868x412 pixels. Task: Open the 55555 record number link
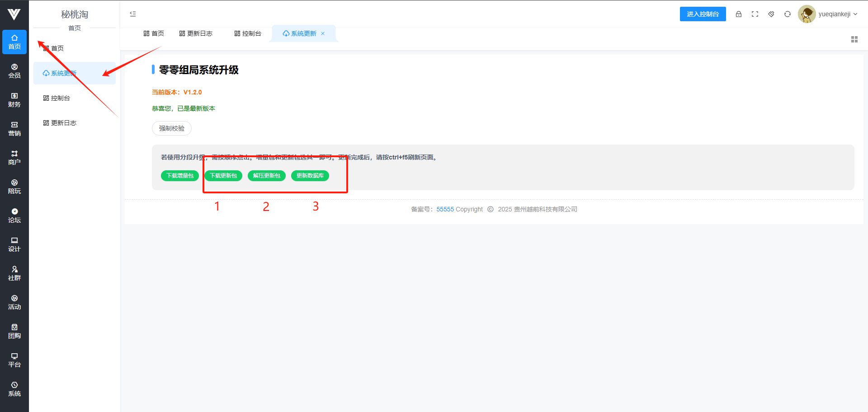tap(445, 209)
